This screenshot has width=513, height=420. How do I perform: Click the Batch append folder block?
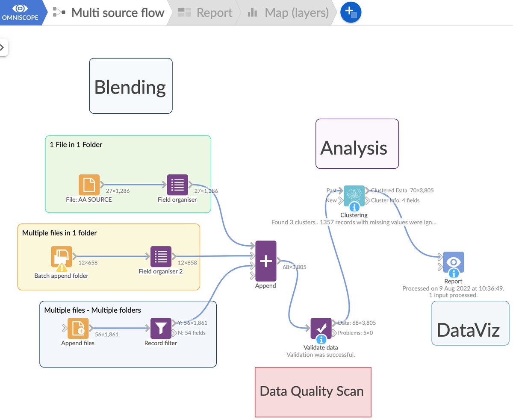(x=61, y=256)
